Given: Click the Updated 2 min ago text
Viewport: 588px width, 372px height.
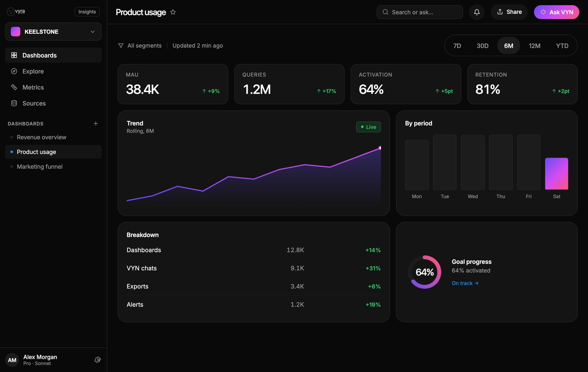Looking at the screenshot, I should pos(198,46).
